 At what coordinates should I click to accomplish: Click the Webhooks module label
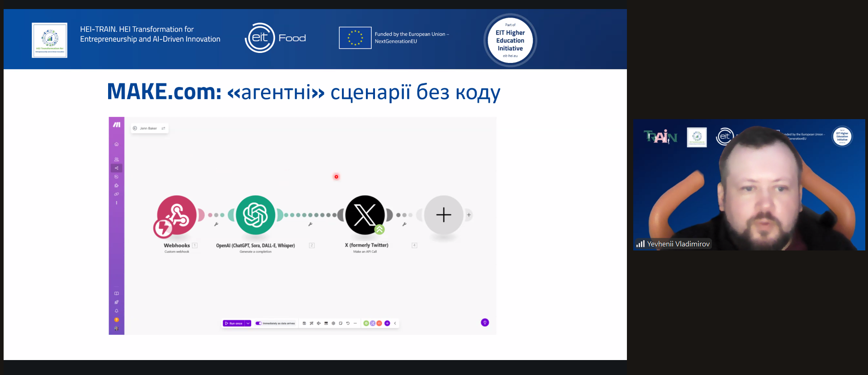click(x=177, y=245)
